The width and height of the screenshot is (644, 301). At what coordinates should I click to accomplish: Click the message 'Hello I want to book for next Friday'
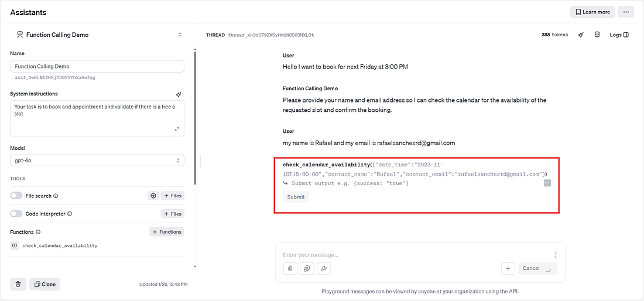[x=345, y=67]
